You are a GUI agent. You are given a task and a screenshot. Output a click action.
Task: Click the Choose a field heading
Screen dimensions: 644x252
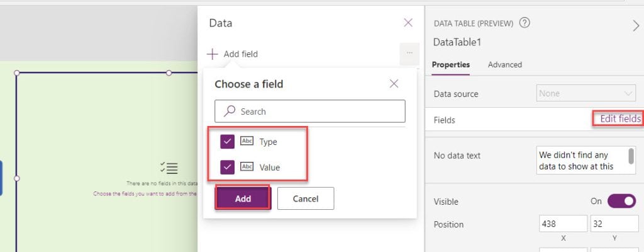[249, 84]
